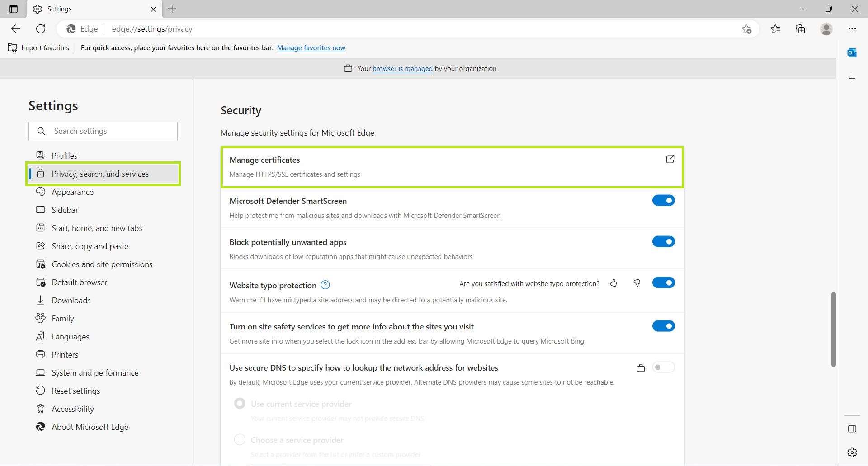Open Printers settings
The height and width of the screenshot is (466, 868).
tap(103, 354)
